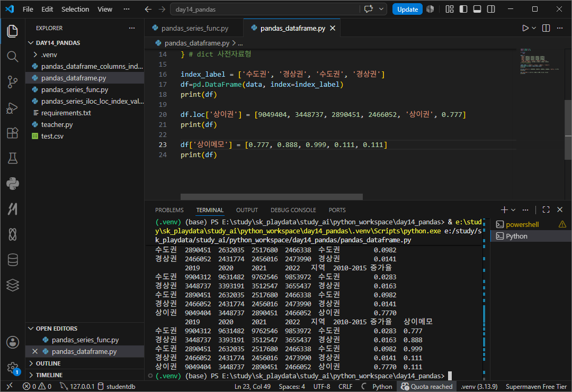Open the Extensions view

tap(12, 133)
